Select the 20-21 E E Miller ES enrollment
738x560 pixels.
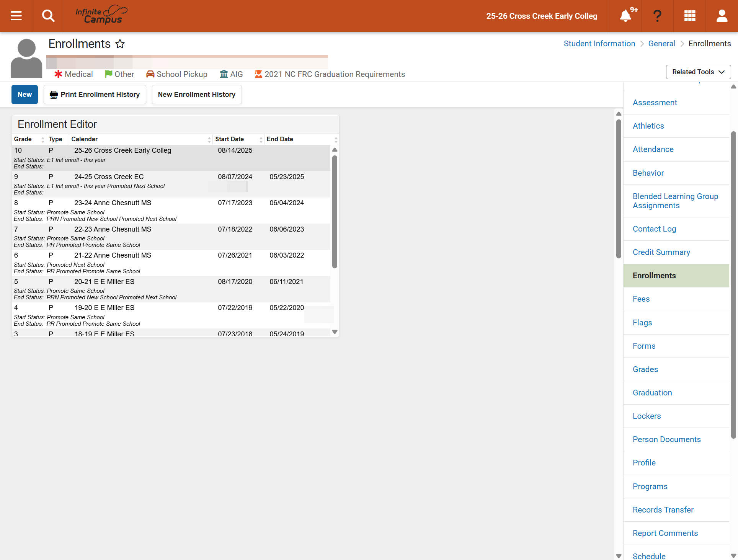pos(171,289)
